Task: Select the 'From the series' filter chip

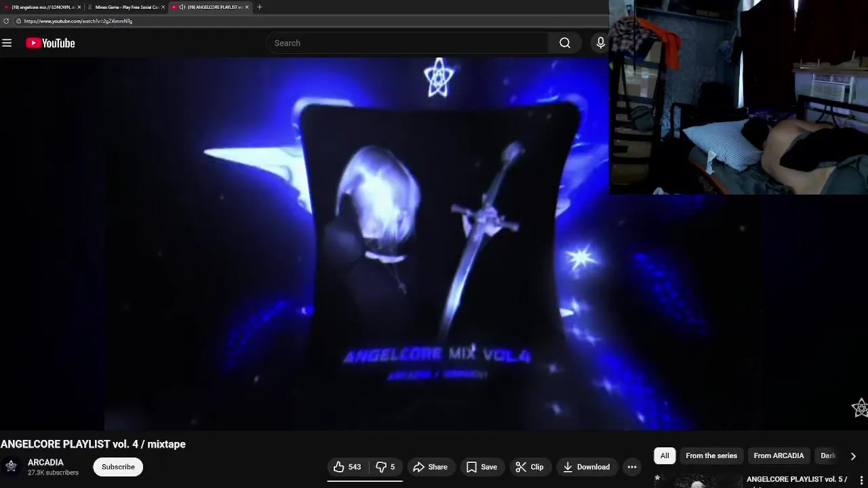Action: pyautogui.click(x=711, y=455)
